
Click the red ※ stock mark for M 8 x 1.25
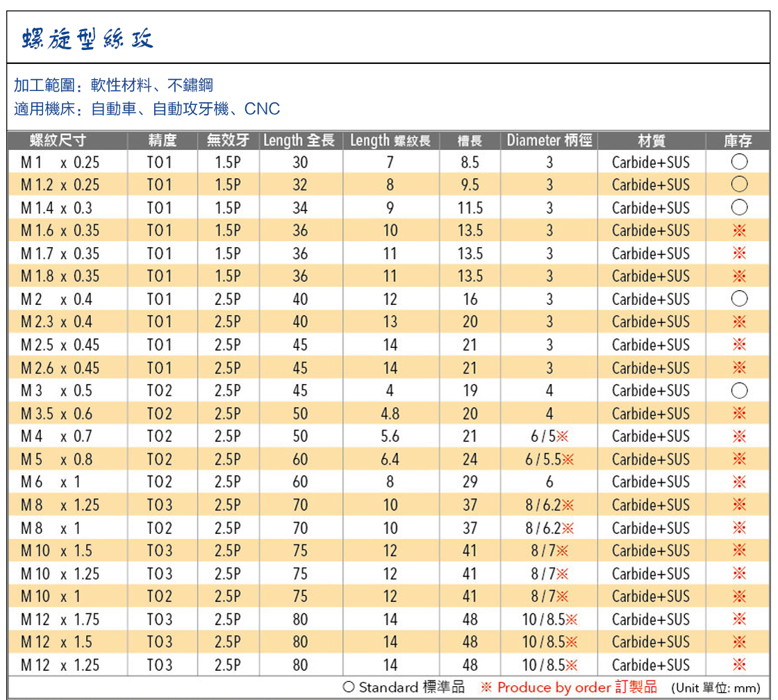pyautogui.click(x=739, y=505)
